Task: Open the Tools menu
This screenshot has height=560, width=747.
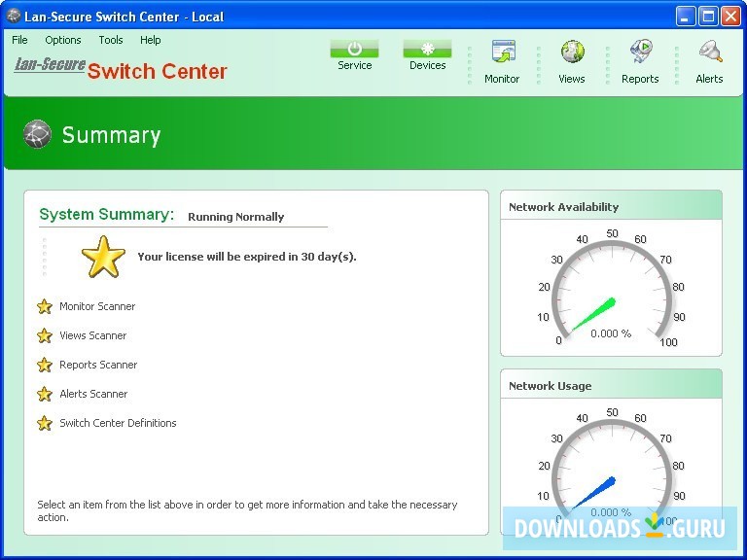Action: 111,40
